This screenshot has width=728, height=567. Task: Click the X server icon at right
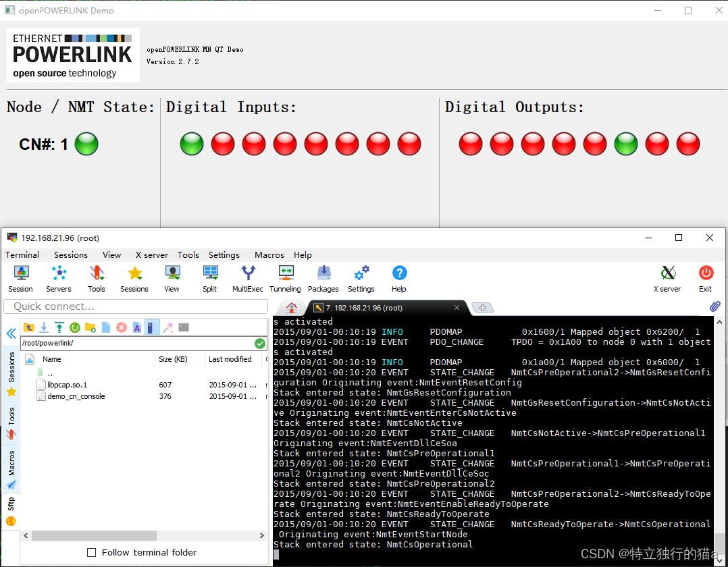coord(667,278)
